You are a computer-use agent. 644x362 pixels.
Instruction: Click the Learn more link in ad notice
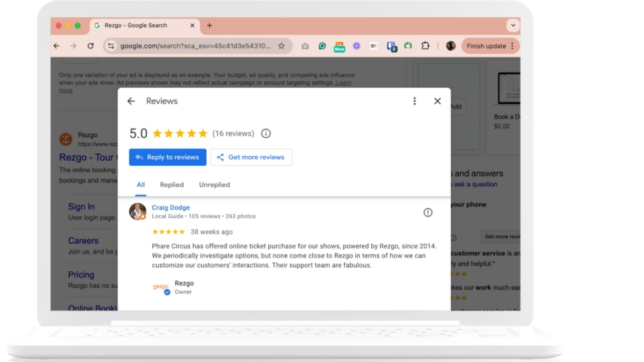(x=343, y=83)
